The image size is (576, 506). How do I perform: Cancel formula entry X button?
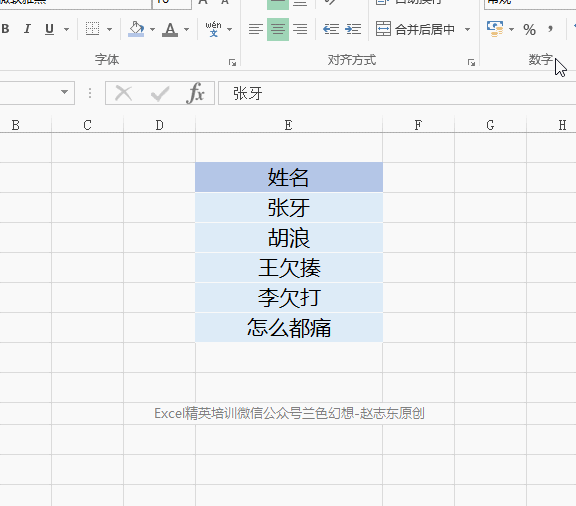[123, 93]
